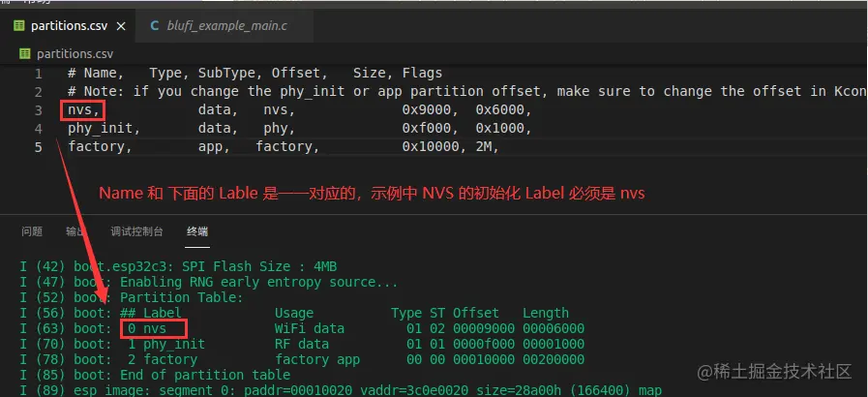Close the partitions.csv tab
The width and height of the screenshot is (868, 397).
tap(121, 26)
